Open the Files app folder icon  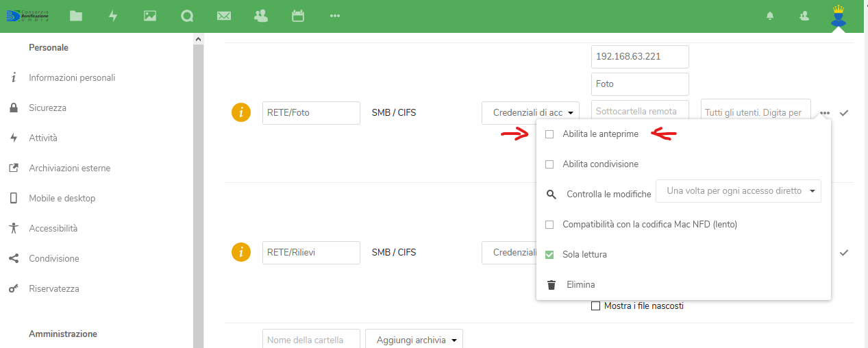pos(75,16)
